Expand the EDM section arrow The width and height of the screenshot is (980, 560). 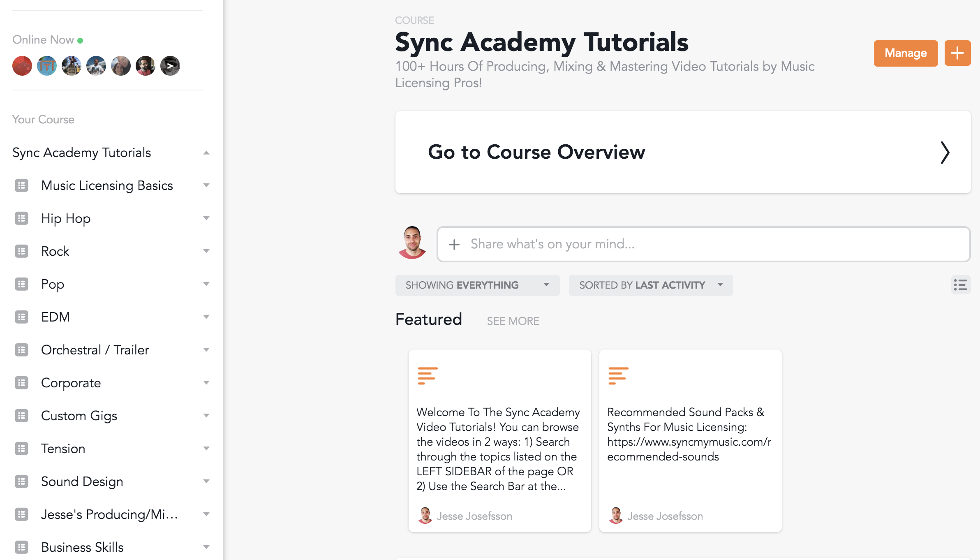tap(206, 317)
